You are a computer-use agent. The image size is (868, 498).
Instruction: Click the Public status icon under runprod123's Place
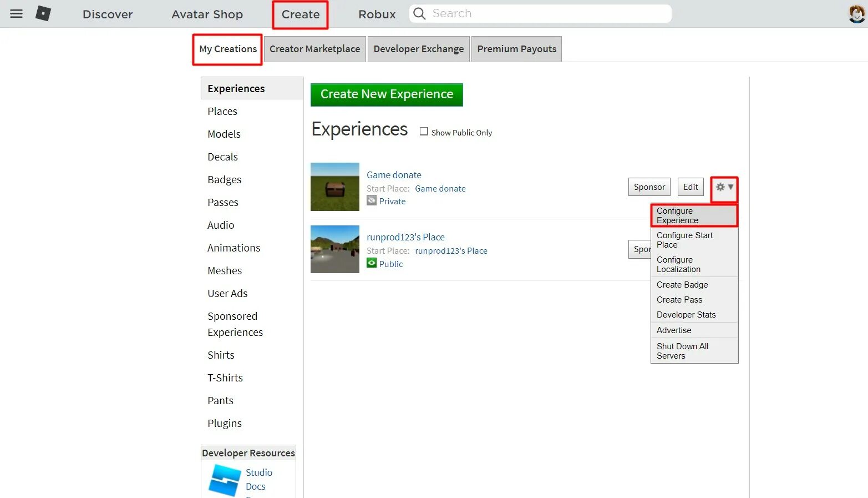point(372,263)
